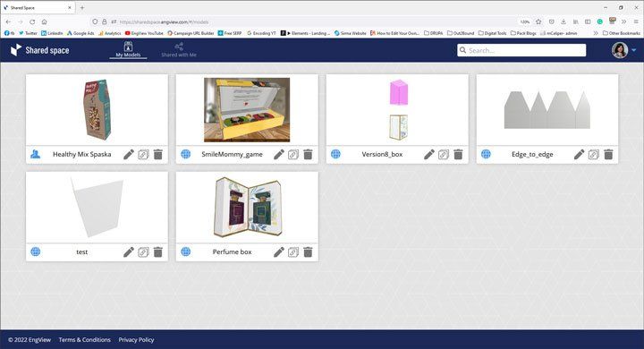This screenshot has width=644, height=349.
Task: Click globe sharing icon on Version8_box
Action: [x=335, y=154]
